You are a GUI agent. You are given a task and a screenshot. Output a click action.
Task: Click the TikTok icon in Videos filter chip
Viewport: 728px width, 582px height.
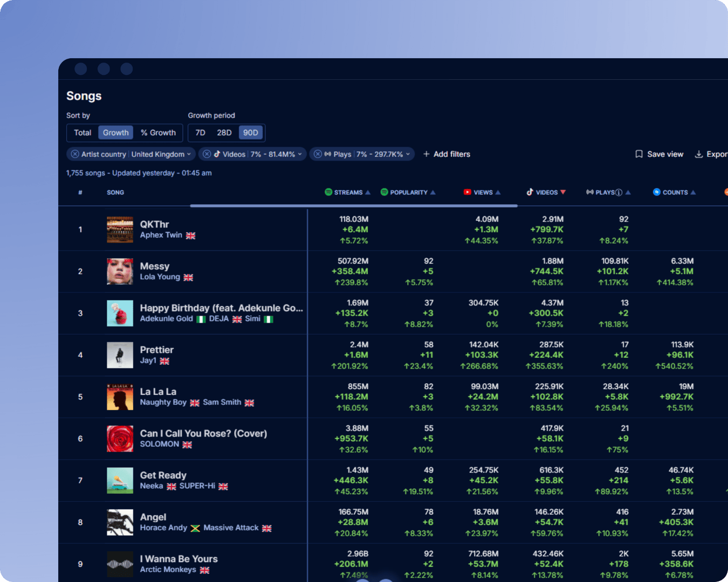pyautogui.click(x=217, y=154)
